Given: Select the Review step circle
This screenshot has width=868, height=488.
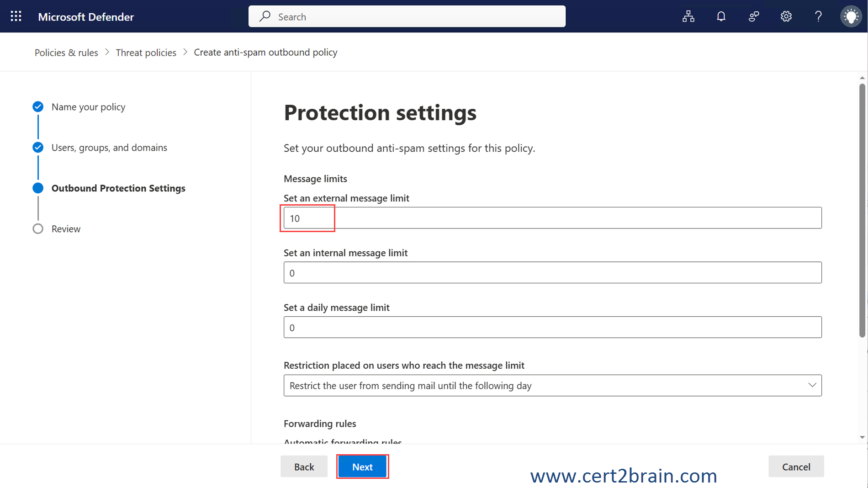Looking at the screenshot, I should coord(38,229).
